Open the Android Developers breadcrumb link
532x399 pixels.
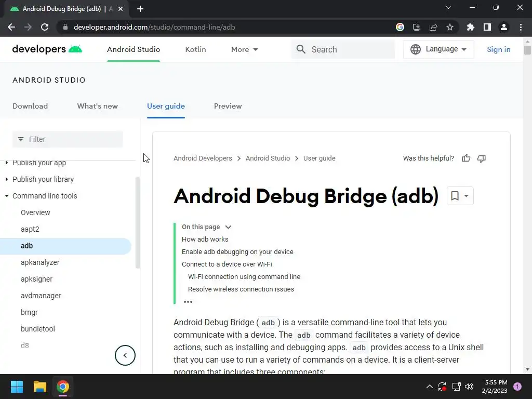pyautogui.click(x=203, y=158)
